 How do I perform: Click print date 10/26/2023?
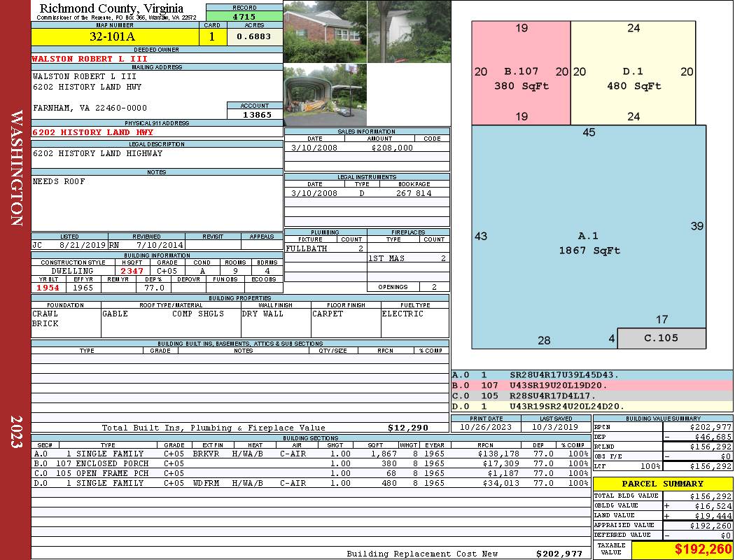486,427
